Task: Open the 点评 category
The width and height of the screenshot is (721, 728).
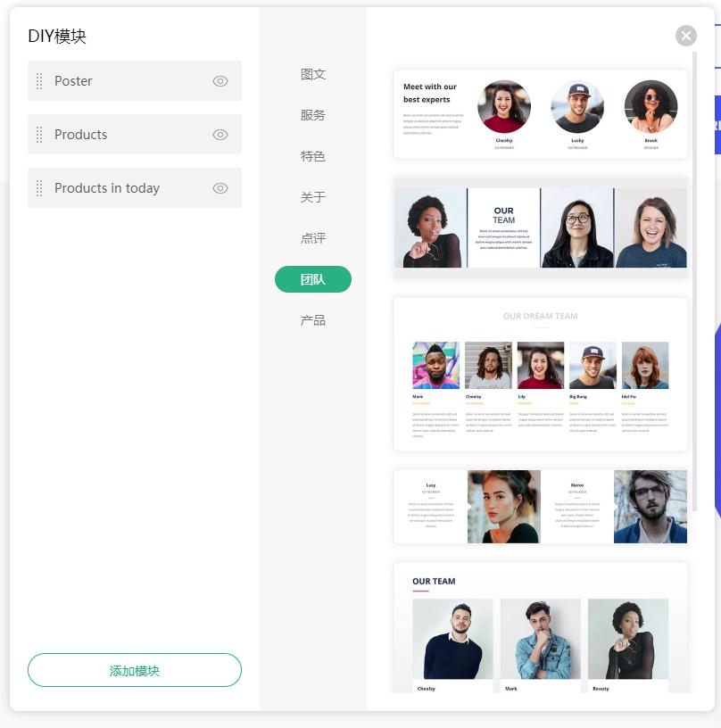Action: [313, 238]
